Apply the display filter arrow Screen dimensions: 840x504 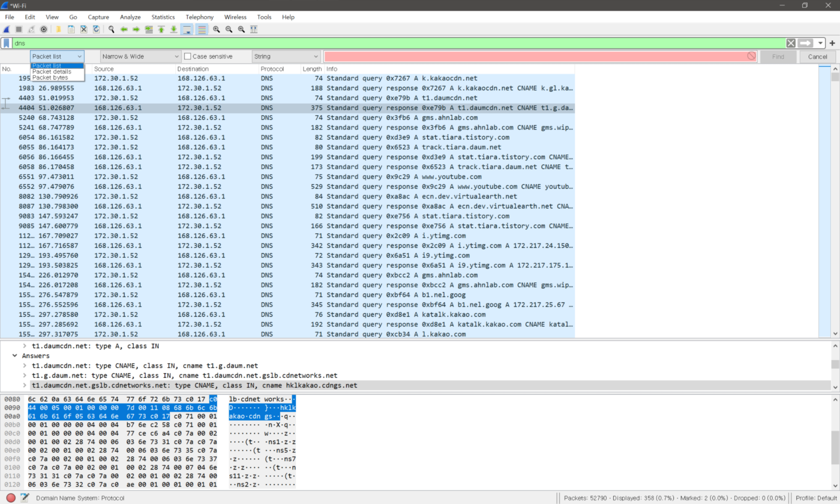point(806,43)
